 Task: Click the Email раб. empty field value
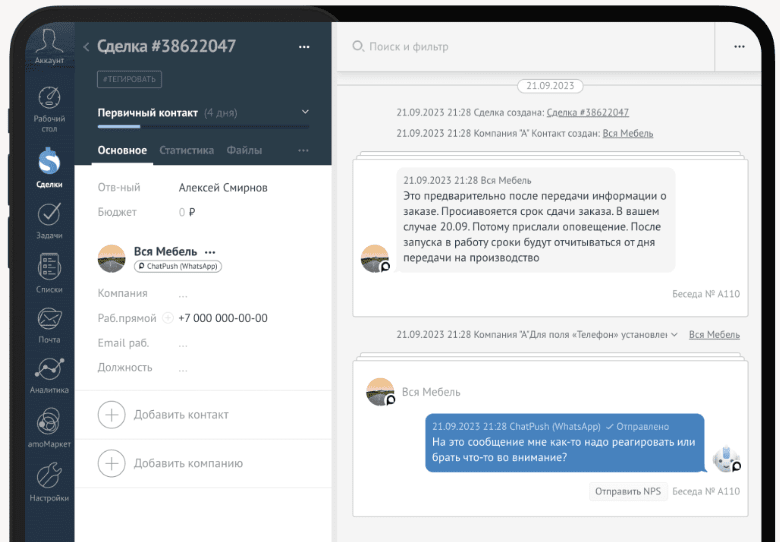coord(183,345)
